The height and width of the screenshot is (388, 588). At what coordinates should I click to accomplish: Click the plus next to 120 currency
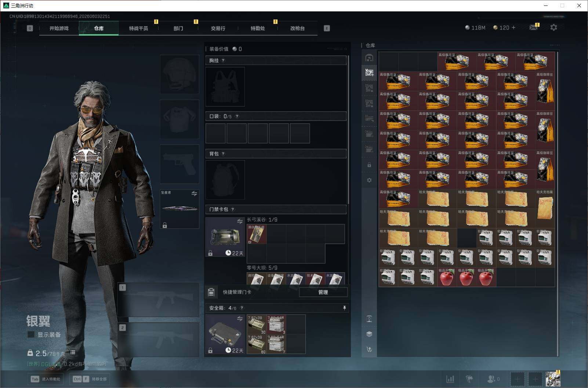tap(513, 28)
